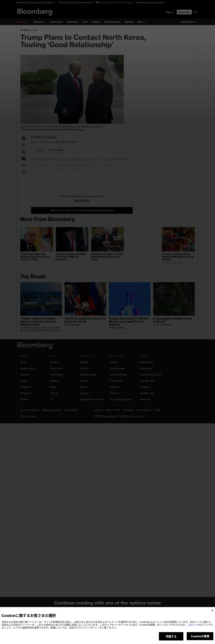This screenshot has width=215, height=644.
Task: Click main Trump and Kim photo
Action: (72, 89)
